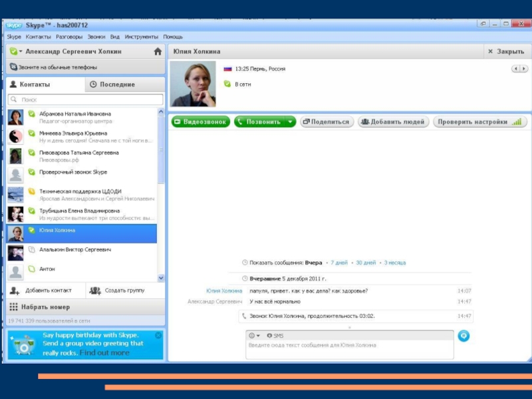This screenshot has width=532, height=399.
Task: Click the blue send message button
Action: pos(464,336)
